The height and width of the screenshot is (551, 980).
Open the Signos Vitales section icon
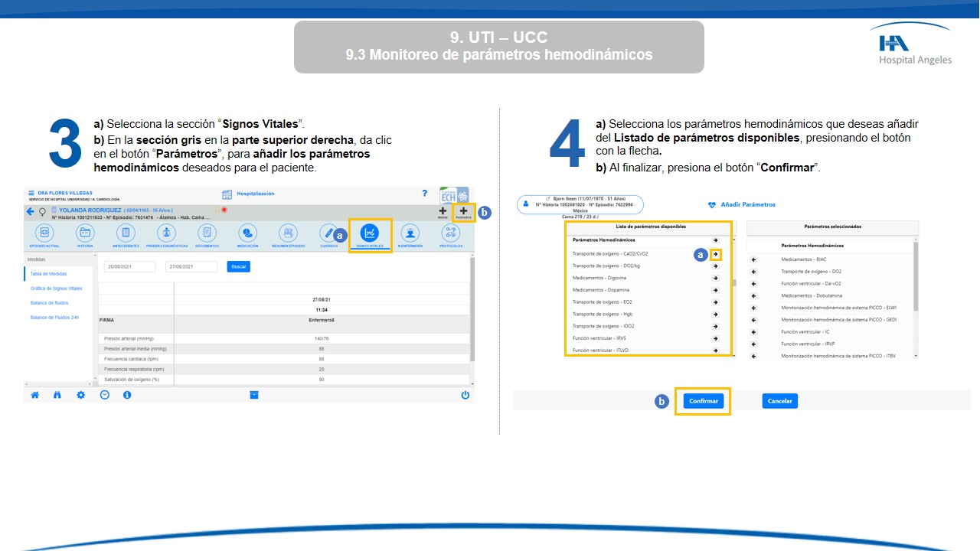370,233
